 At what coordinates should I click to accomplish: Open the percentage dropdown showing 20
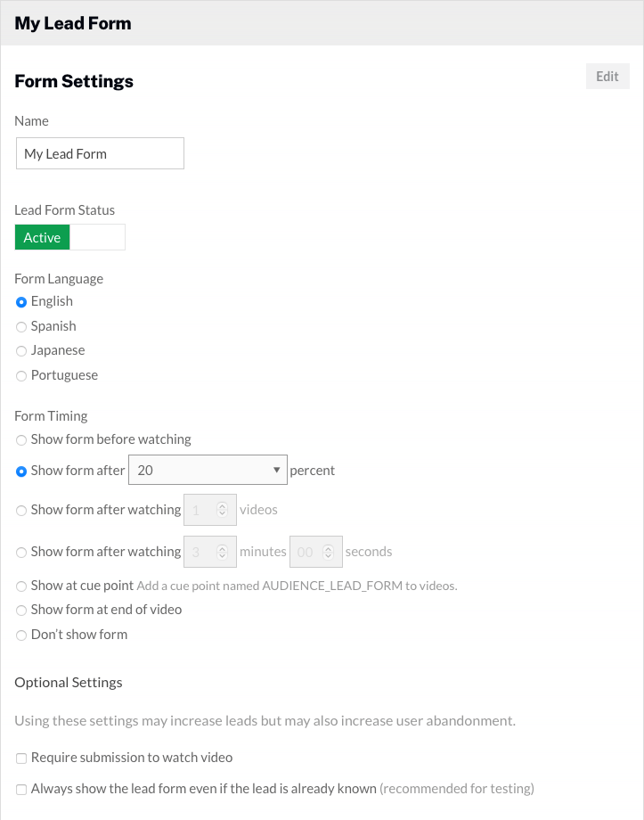point(207,470)
